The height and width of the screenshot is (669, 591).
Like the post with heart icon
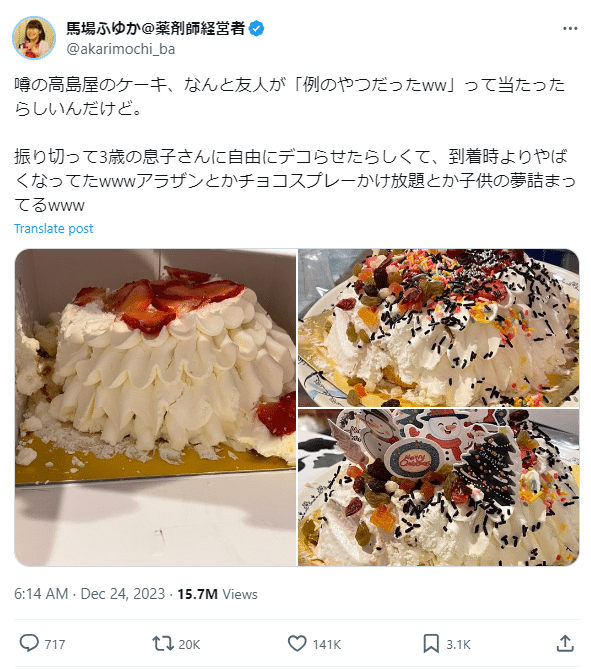[x=297, y=643]
